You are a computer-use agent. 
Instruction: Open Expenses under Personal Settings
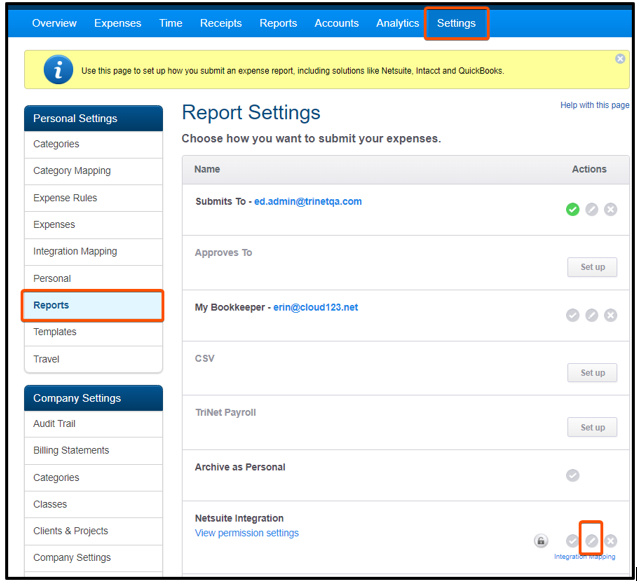point(93,225)
